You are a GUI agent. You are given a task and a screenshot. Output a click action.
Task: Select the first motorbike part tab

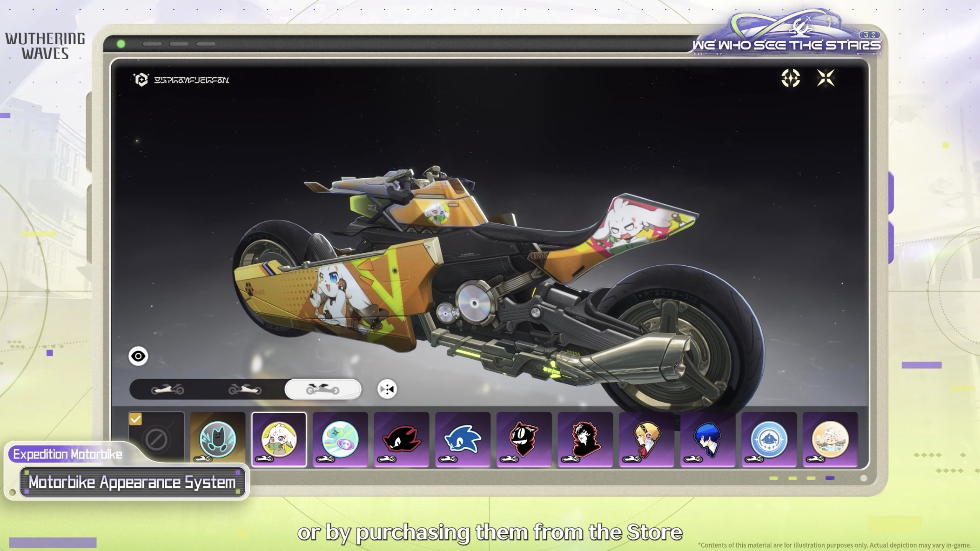click(x=168, y=389)
